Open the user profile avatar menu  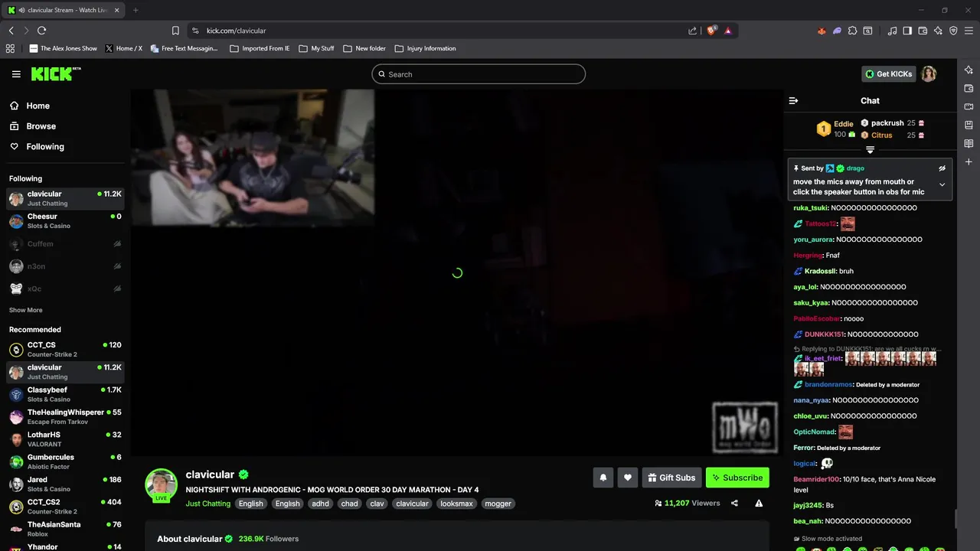[929, 74]
